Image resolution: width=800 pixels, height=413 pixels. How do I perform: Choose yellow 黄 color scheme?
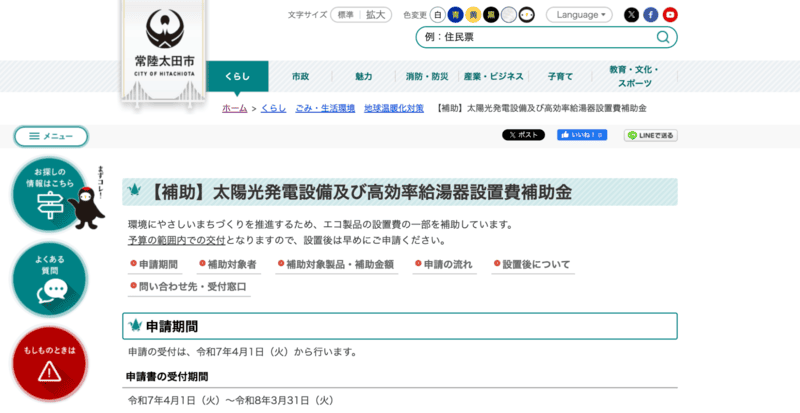pyautogui.click(x=473, y=15)
